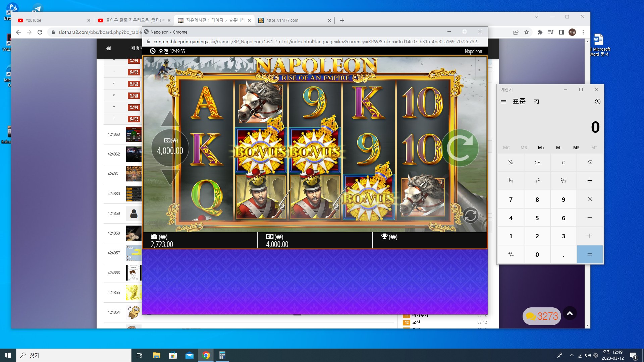Reload the slotnara2 page
Viewport: 644px width, 362px height.
tap(40, 32)
